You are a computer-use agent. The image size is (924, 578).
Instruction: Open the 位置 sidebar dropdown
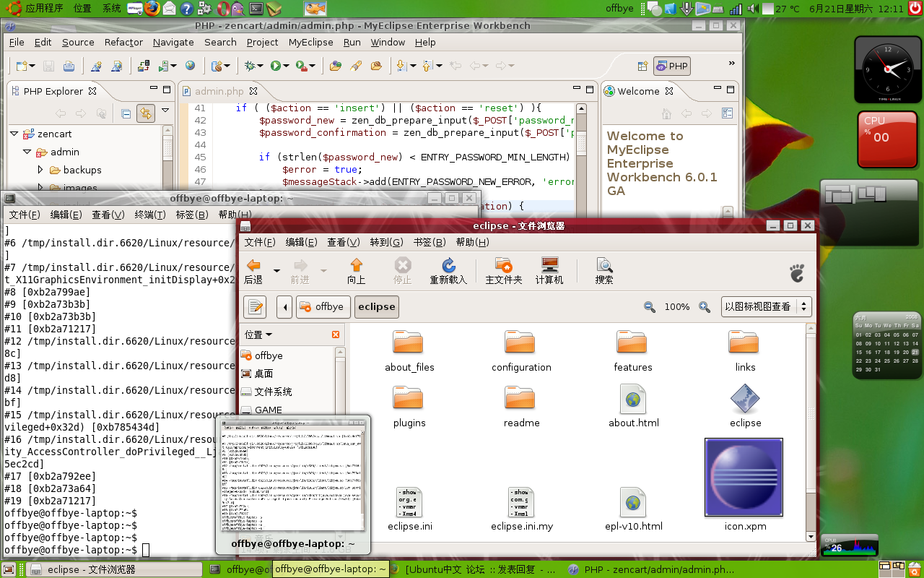point(258,335)
